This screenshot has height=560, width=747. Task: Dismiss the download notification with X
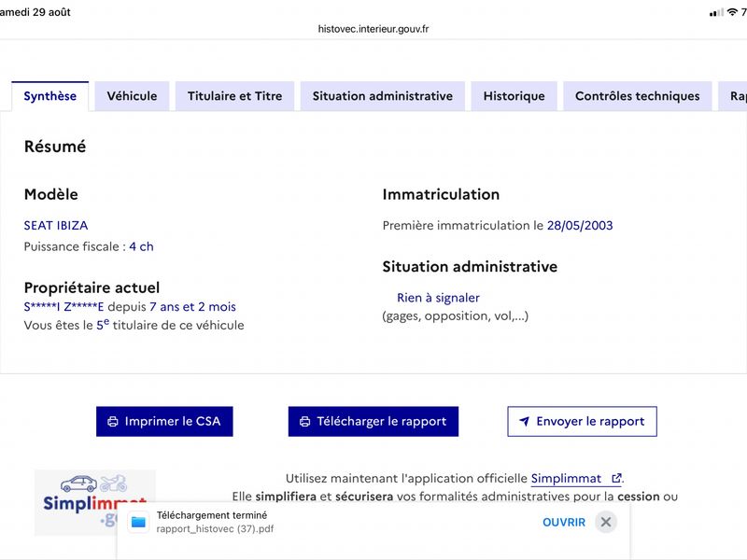click(605, 523)
